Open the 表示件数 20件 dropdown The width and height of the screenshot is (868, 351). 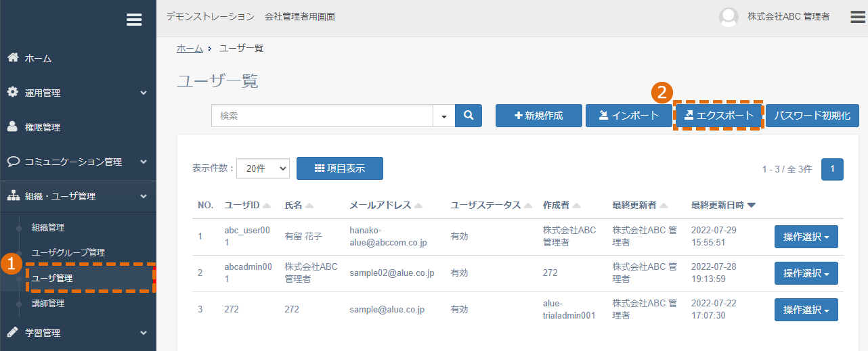click(x=263, y=168)
